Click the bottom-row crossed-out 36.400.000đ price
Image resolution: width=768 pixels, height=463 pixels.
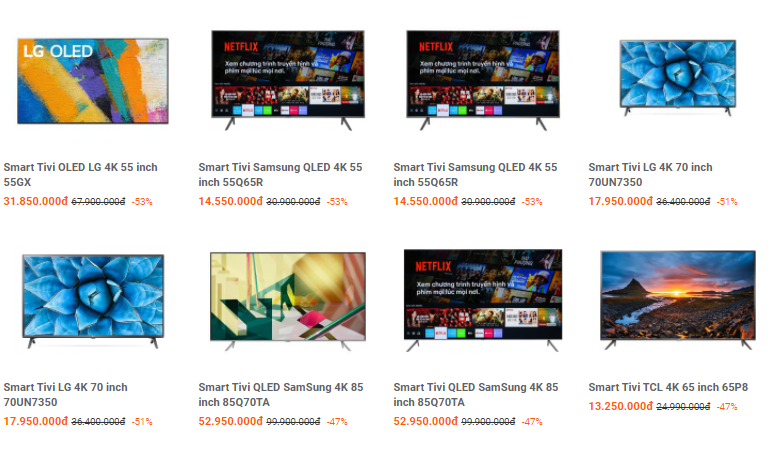tap(98, 422)
